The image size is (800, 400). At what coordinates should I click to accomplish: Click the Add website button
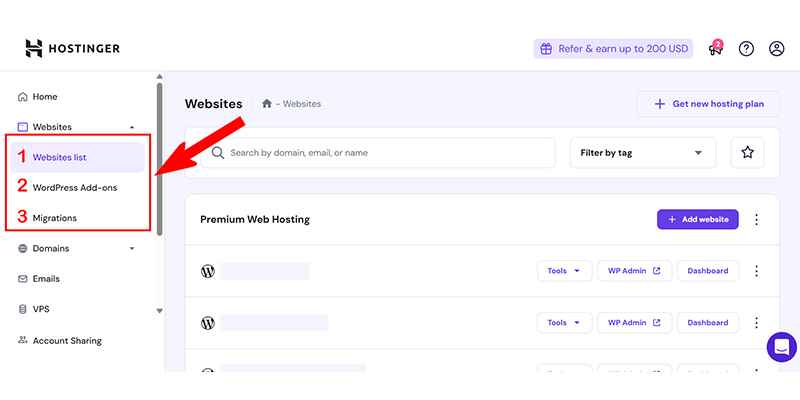(x=697, y=219)
